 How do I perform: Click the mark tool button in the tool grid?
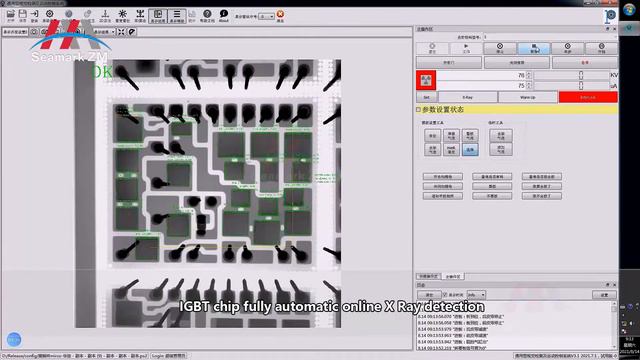[x=451, y=150]
